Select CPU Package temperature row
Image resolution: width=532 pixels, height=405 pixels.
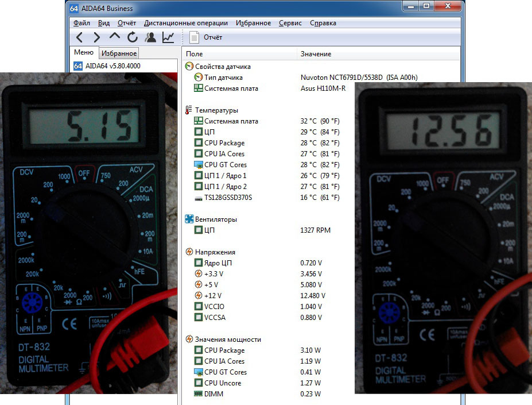point(267,142)
